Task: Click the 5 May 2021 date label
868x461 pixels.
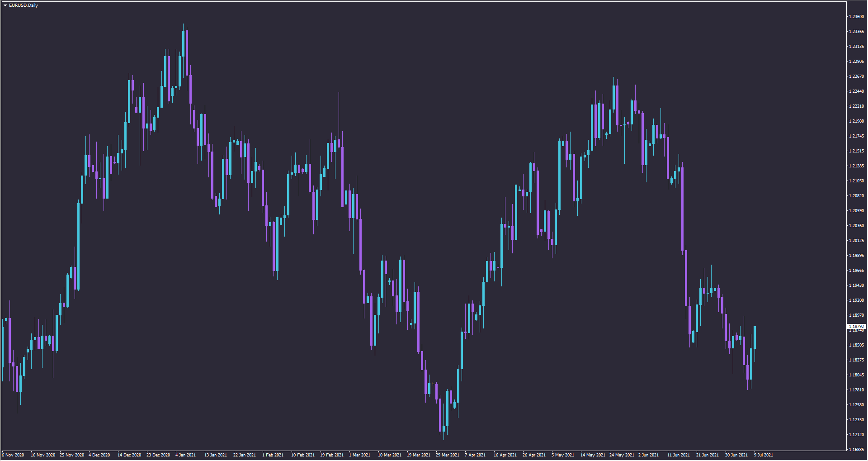Action: 563,455
